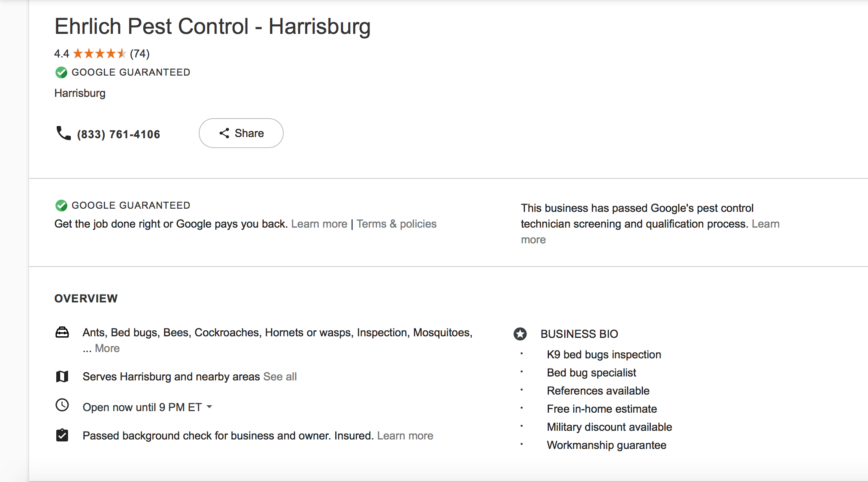Open the (74) reviews count

(140, 53)
